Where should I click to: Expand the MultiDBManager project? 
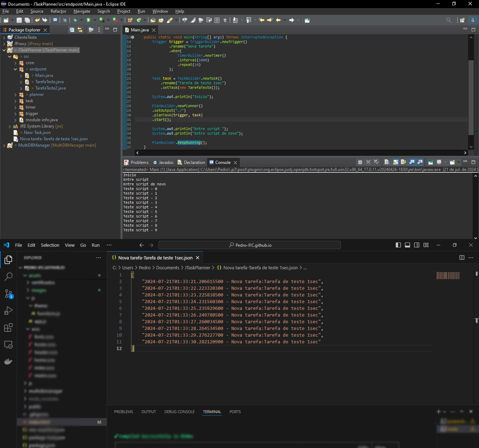pyautogui.click(x=4, y=145)
